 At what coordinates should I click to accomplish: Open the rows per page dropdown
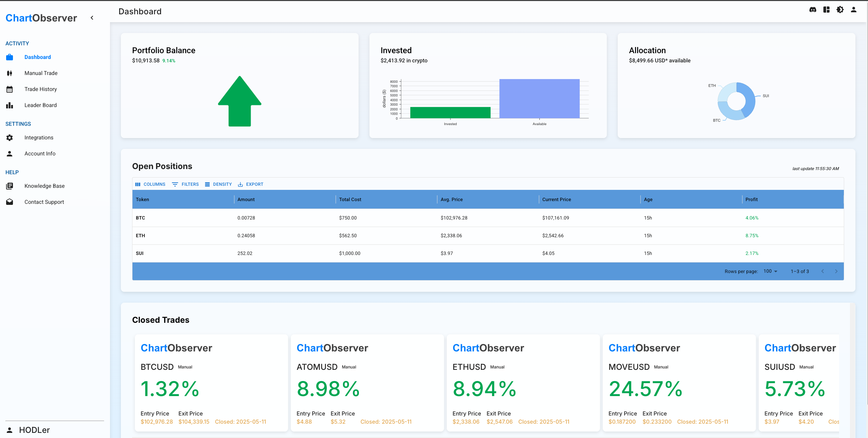click(770, 271)
